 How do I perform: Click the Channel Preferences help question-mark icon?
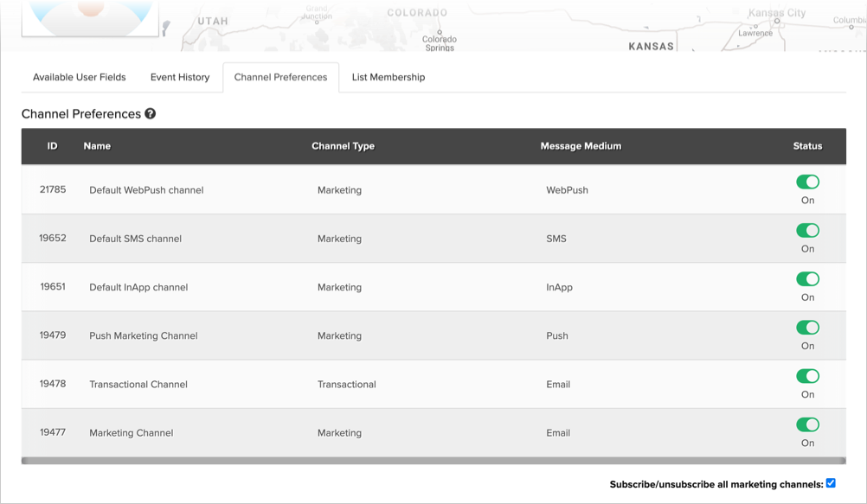tap(151, 114)
